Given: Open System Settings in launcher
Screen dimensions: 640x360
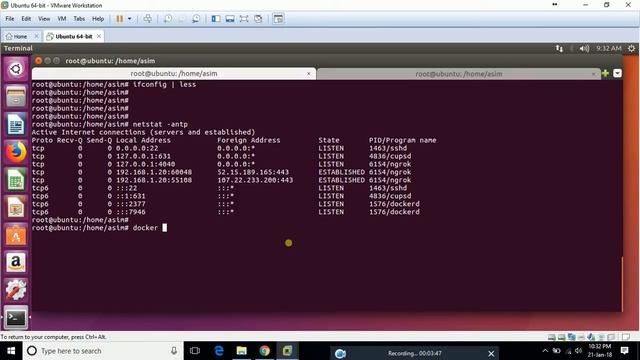Looking at the screenshot, I should (x=16, y=290).
